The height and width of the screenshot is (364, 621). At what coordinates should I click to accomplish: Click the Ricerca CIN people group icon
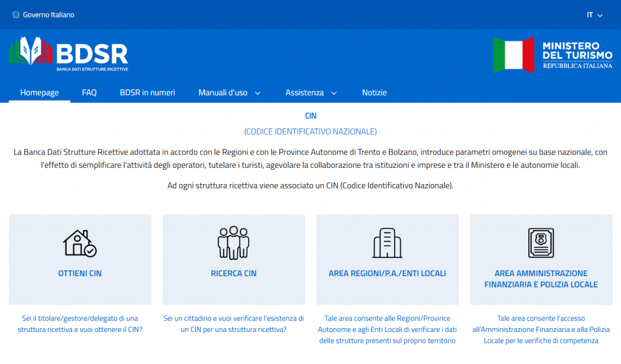pyautogui.click(x=233, y=242)
